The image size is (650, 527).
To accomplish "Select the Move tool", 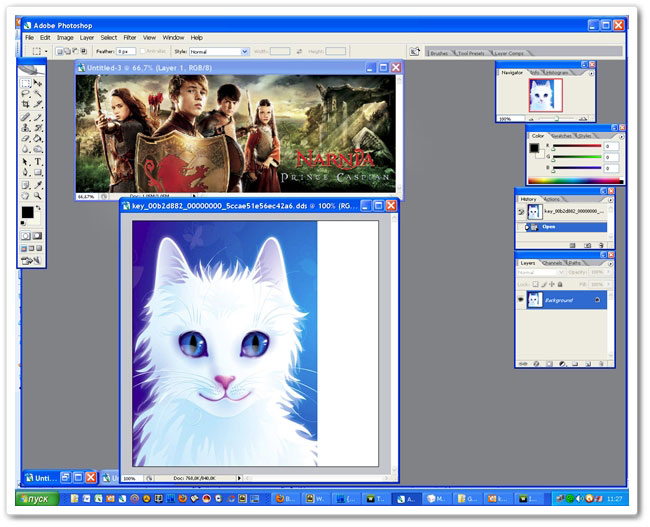I will coord(38,83).
